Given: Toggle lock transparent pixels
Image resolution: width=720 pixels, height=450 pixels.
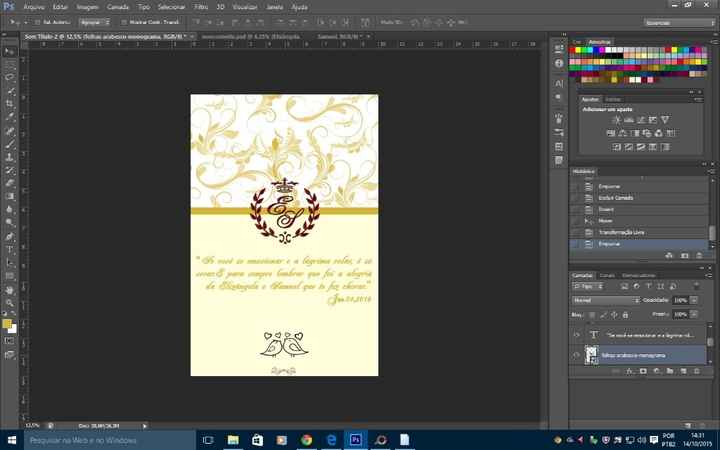Looking at the screenshot, I should (x=592, y=315).
